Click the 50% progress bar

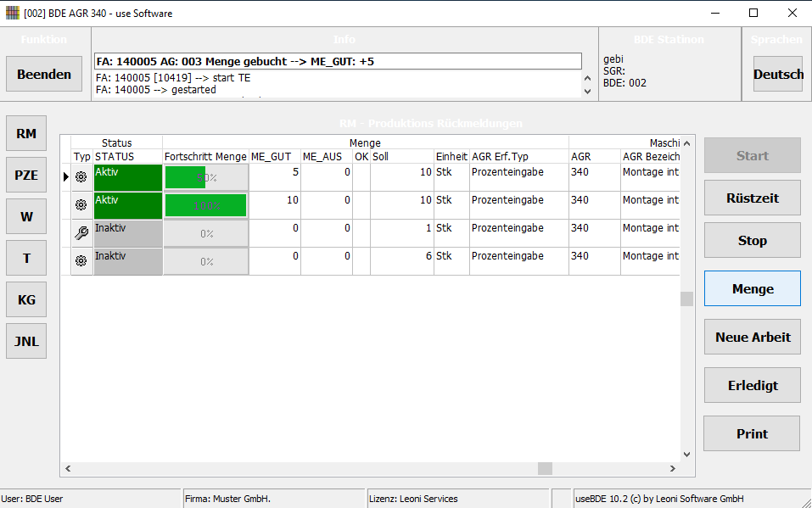click(206, 177)
